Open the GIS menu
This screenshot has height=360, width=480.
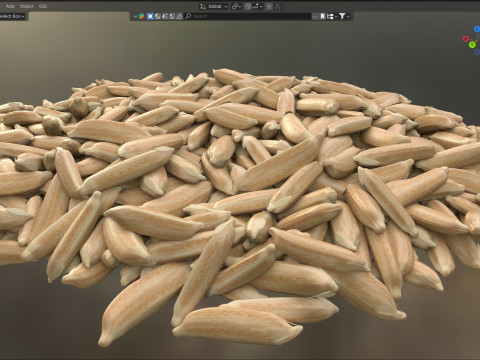coord(43,6)
